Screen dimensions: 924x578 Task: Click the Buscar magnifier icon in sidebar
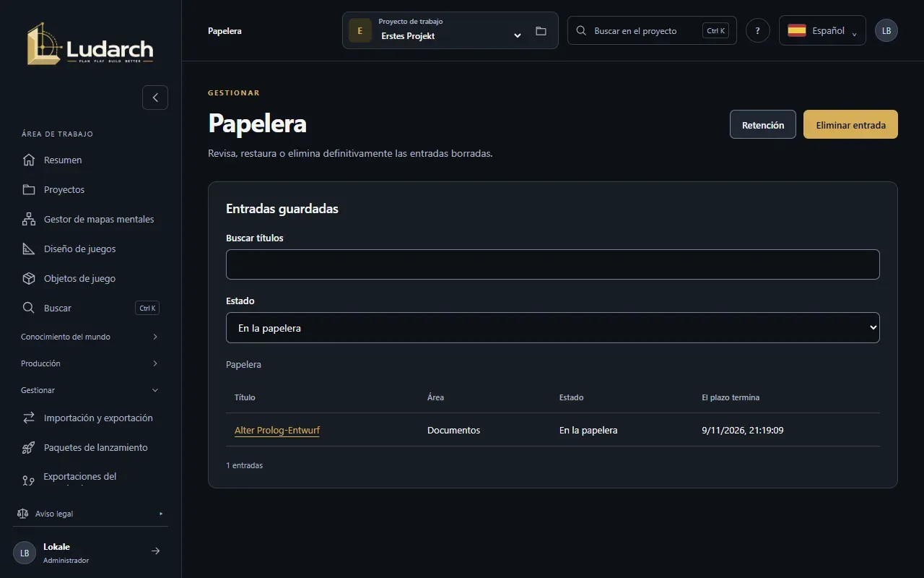[x=29, y=308]
